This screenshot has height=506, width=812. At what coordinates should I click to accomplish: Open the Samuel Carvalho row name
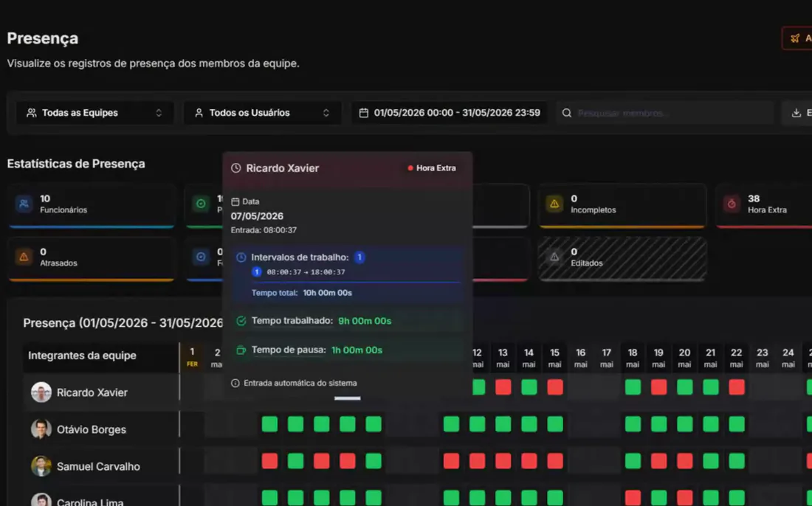[x=98, y=467]
